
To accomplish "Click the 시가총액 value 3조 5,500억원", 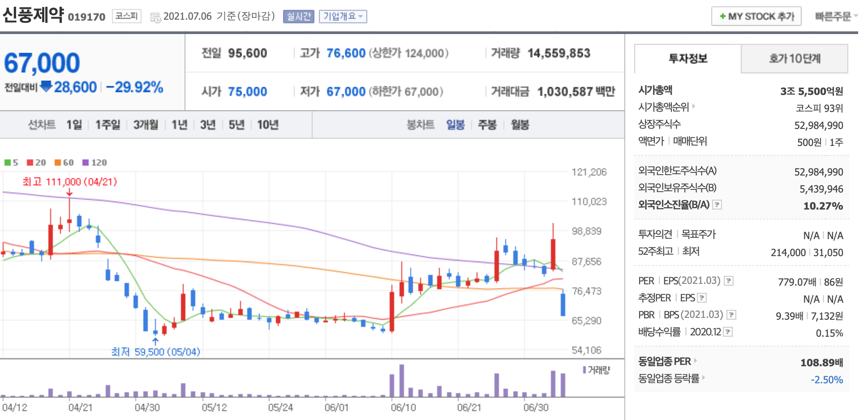I will [x=812, y=91].
